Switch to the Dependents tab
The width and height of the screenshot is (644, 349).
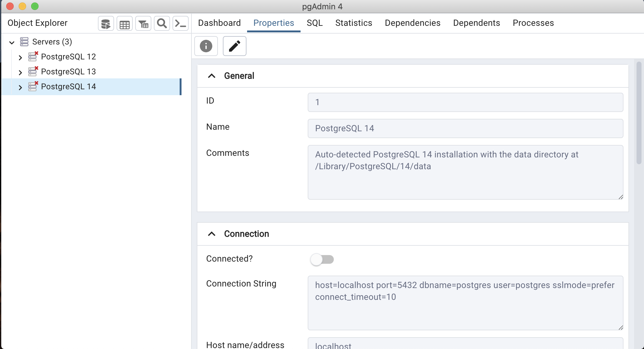tap(476, 23)
